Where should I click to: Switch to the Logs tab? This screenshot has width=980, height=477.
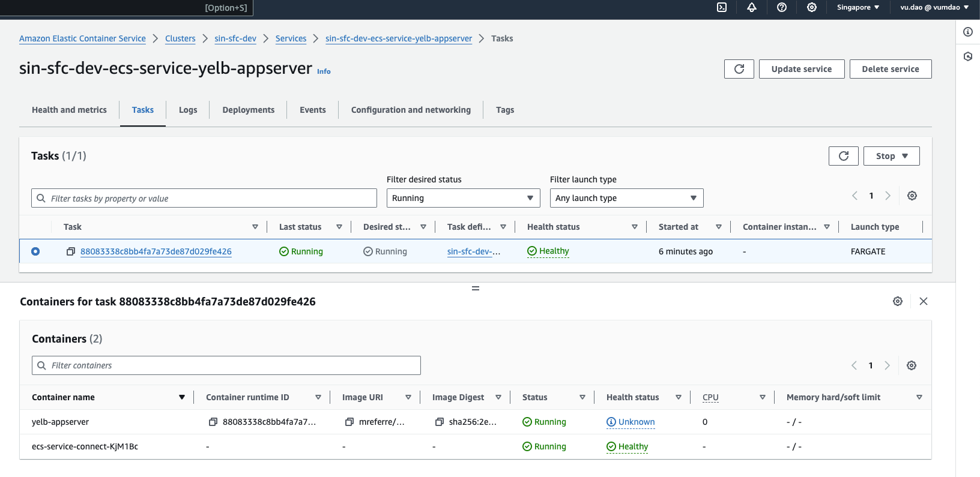point(188,110)
